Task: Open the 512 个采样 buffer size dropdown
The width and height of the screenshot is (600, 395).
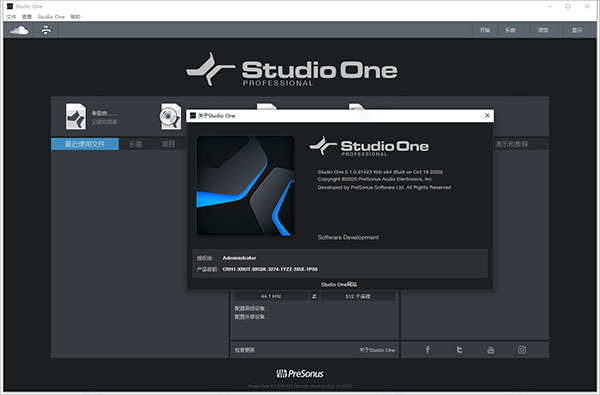Action: 358,296
